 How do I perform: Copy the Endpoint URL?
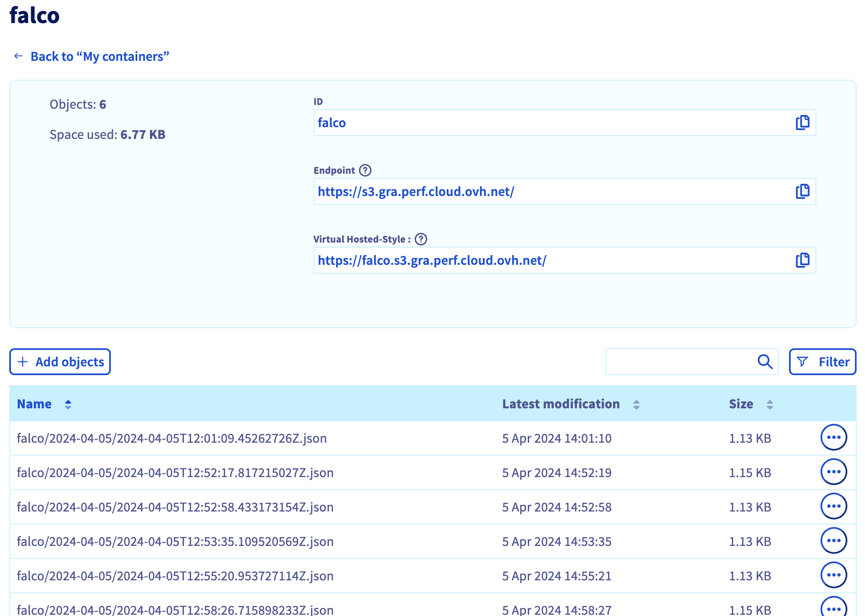[x=802, y=191]
